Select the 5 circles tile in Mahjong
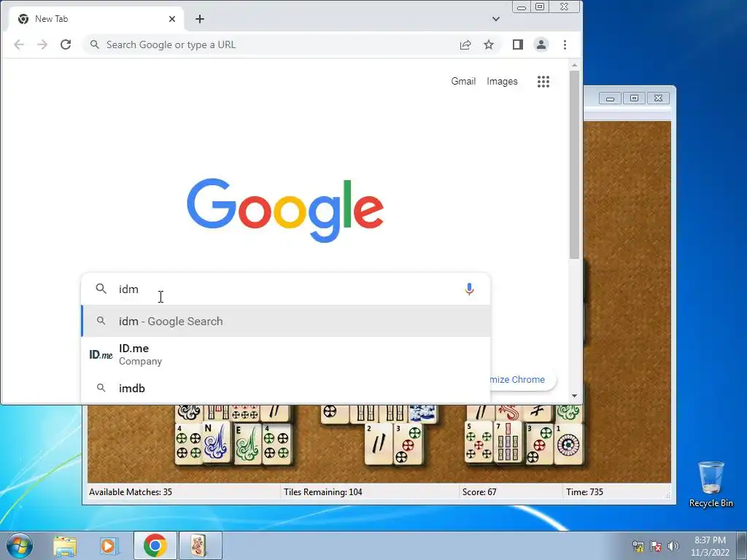747x560 pixels. point(479,441)
